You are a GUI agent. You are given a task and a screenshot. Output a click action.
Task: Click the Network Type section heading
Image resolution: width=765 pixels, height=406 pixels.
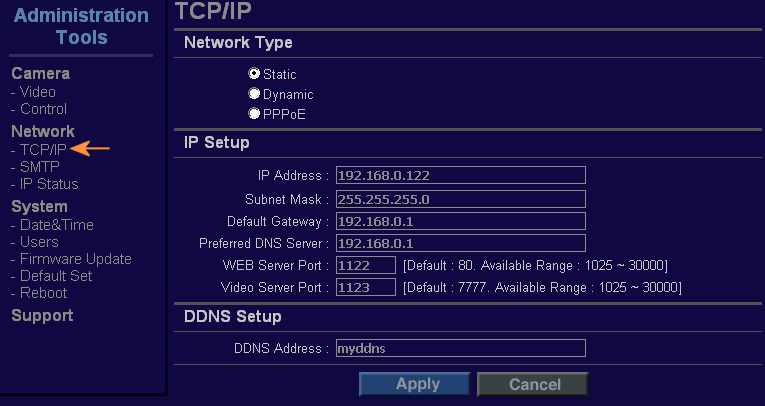pyautogui.click(x=238, y=43)
